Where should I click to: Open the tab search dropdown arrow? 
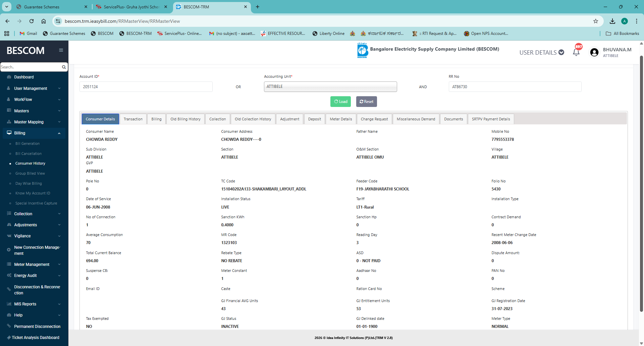point(7,7)
